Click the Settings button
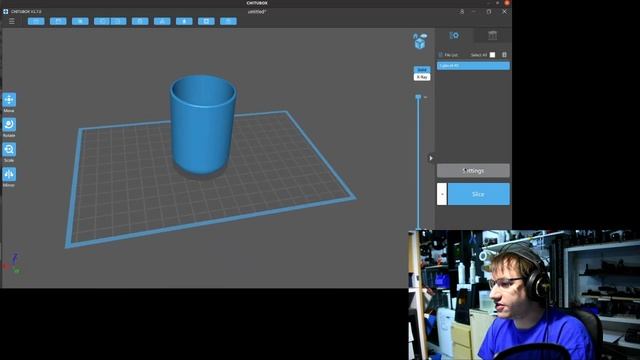Screen dimensions: 640x360 (x=473, y=171)
